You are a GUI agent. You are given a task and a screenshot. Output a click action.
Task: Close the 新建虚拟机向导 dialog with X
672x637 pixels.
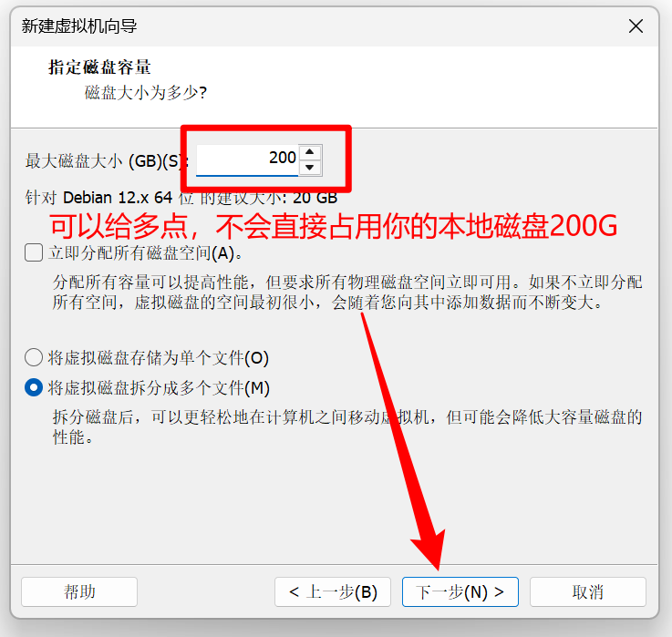pyautogui.click(x=636, y=26)
